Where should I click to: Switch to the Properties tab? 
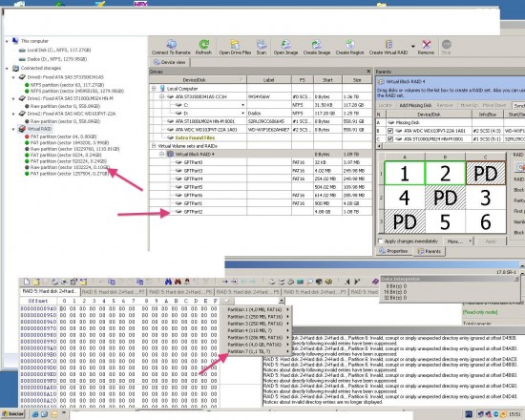click(393, 251)
